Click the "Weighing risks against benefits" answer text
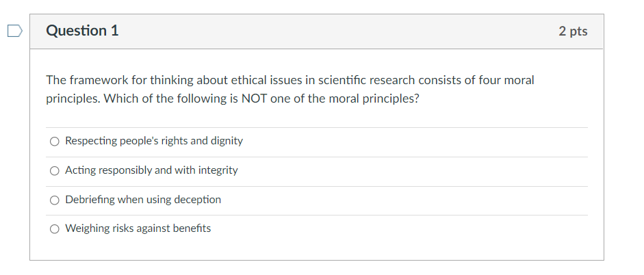Viewport: 644px width, 275px height. [x=138, y=228]
